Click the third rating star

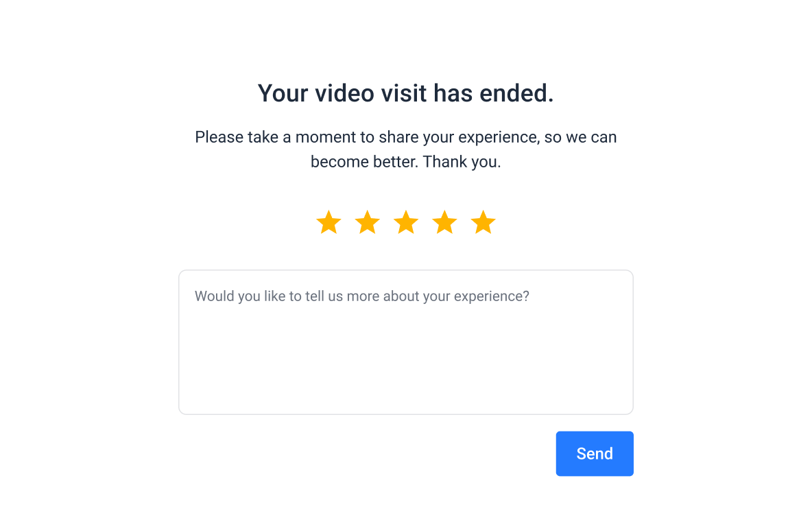(406, 223)
